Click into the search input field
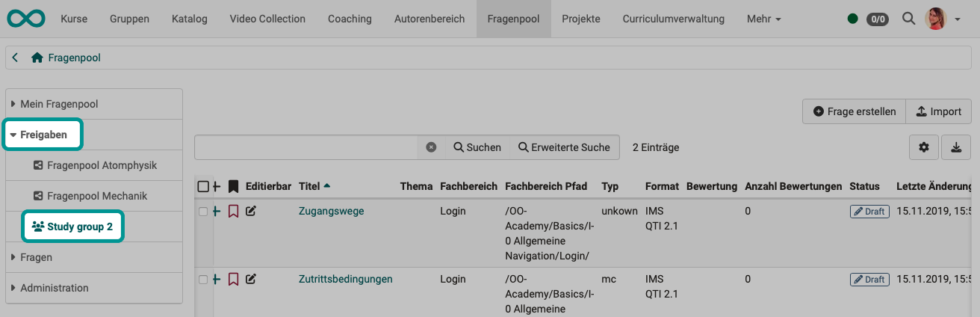 click(x=306, y=147)
